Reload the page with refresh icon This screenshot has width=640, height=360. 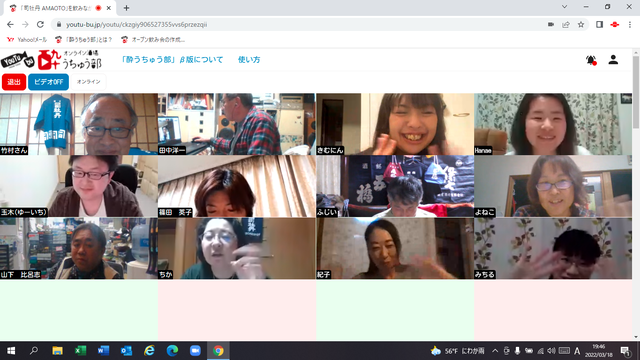coord(40,24)
